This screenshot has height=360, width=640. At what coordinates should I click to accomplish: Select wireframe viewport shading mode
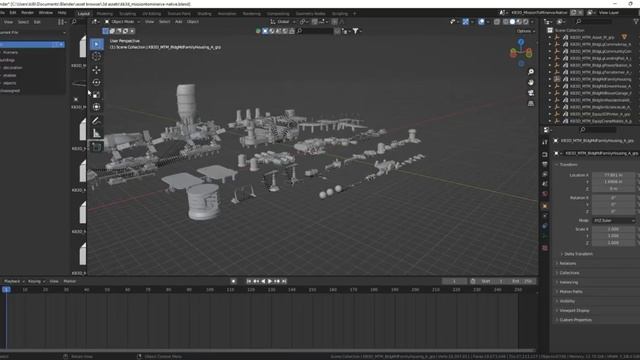506,22
